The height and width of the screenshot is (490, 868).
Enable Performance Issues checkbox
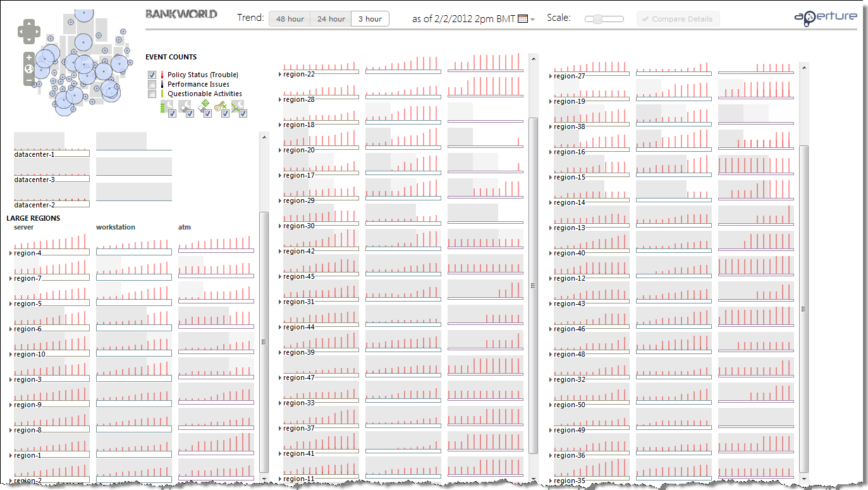click(x=152, y=84)
